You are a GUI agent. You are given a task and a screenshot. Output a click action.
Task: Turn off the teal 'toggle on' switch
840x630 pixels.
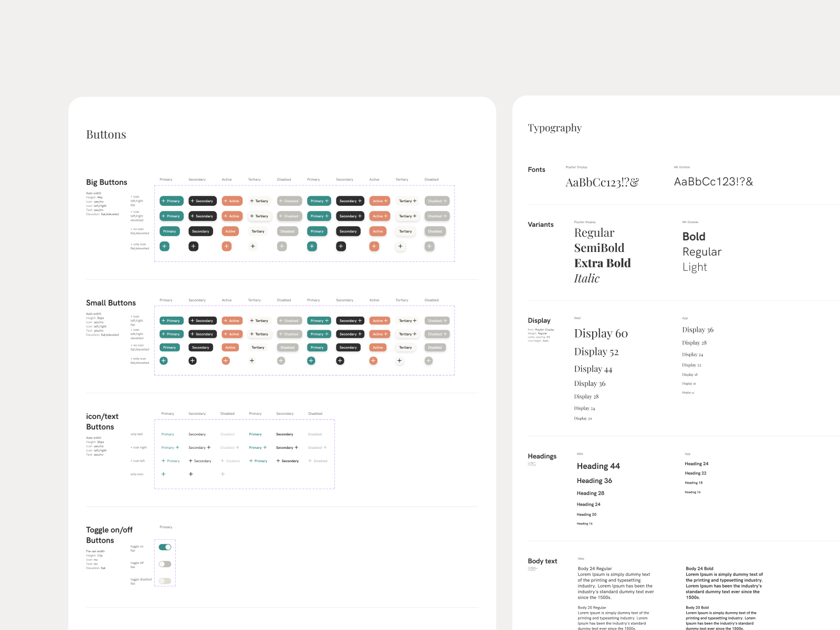[x=165, y=547]
